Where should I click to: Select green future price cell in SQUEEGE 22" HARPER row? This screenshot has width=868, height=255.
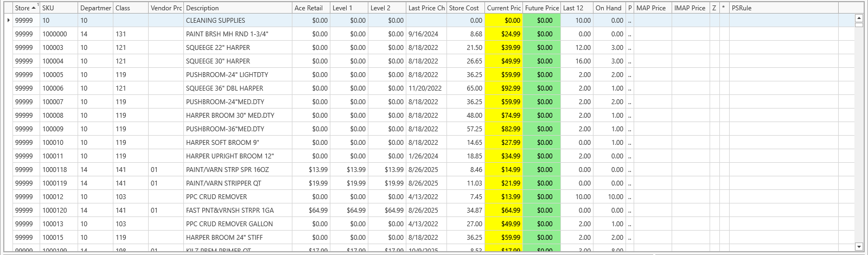pos(541,48)
